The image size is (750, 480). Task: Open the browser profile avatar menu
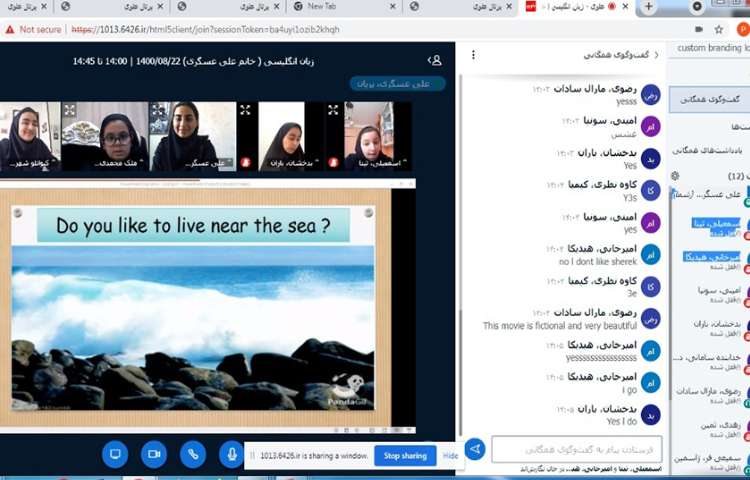coord(743,30)
